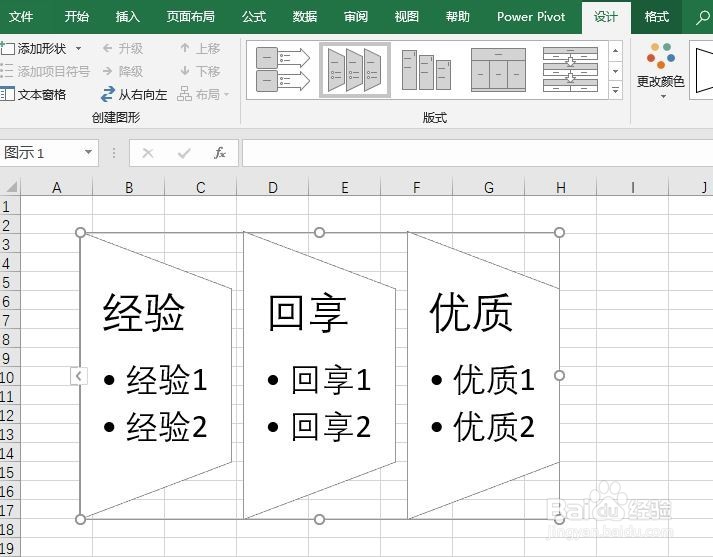Click the right-middle SmartArt resize handle
Image resolution: width=713 pixels, height=557 pixels.
tap(559, 376)
